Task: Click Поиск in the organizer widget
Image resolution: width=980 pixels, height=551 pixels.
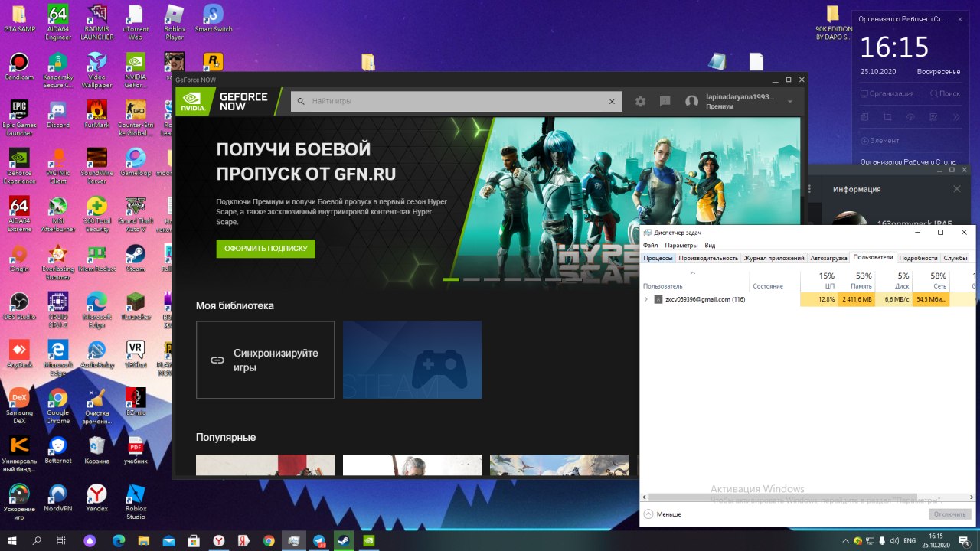Action: [944, 93]
